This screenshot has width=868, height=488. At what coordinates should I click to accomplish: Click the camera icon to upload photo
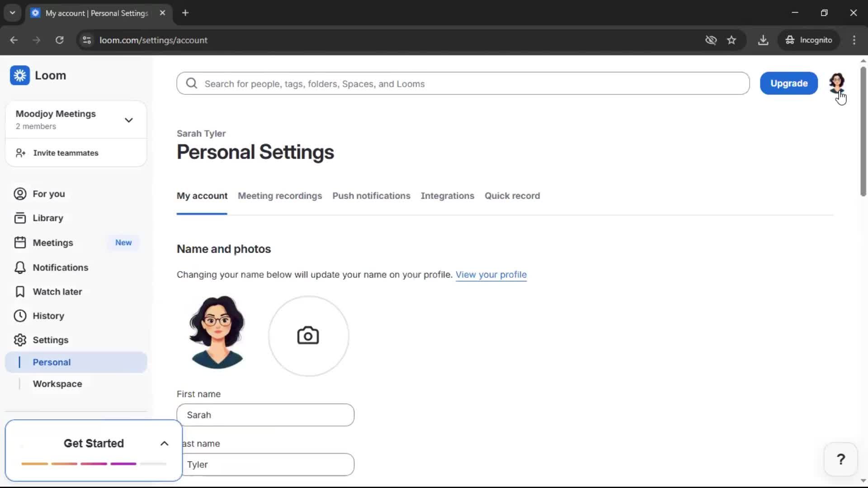coord(308,335)
